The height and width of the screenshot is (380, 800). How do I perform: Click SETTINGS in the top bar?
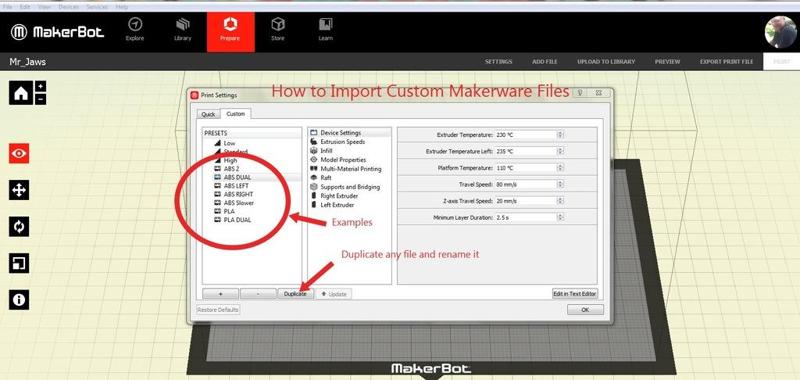click(x=498, y=62)
